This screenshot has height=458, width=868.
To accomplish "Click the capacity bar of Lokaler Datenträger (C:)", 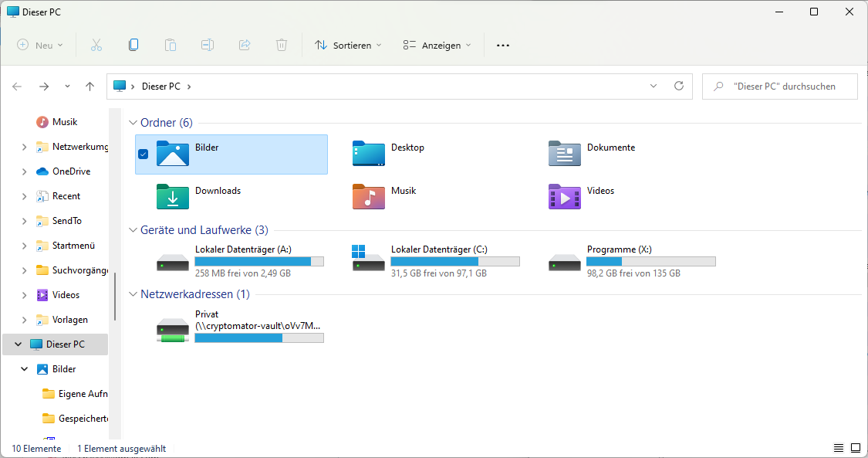I will point(455,261).
